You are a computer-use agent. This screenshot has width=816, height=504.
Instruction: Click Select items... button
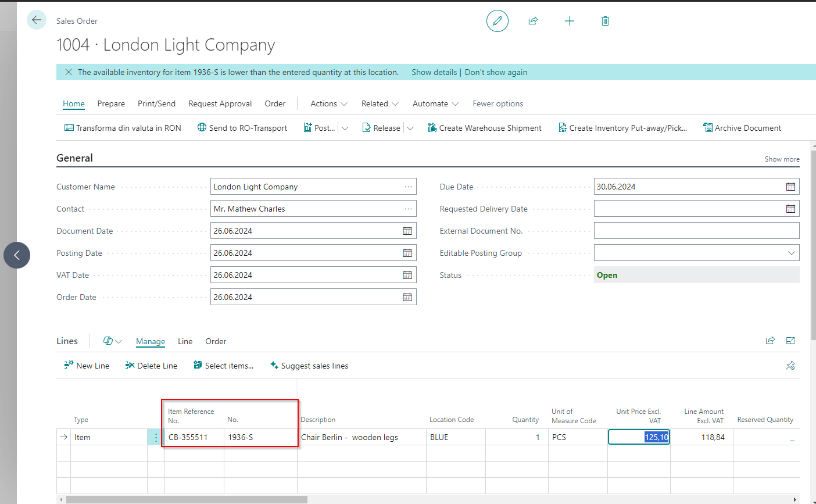pyautogui.click(x=224, y=366)
